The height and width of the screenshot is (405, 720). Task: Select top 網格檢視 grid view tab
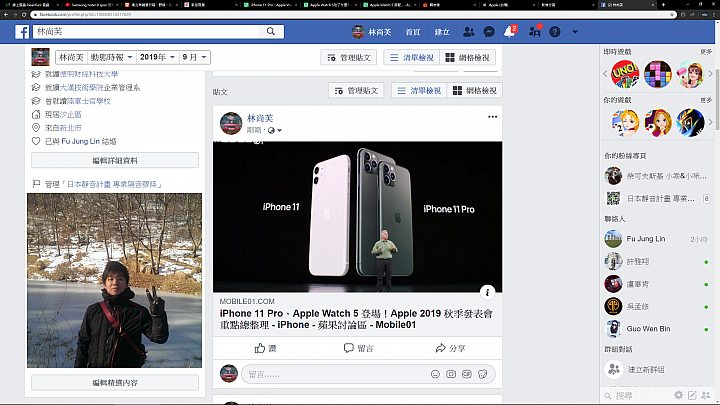tap(467, 57)
